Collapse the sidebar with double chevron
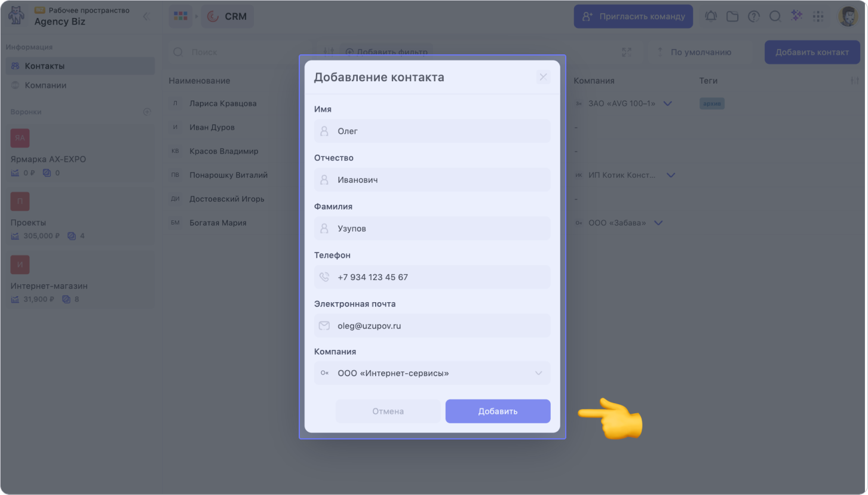 (x=146, y=16)
